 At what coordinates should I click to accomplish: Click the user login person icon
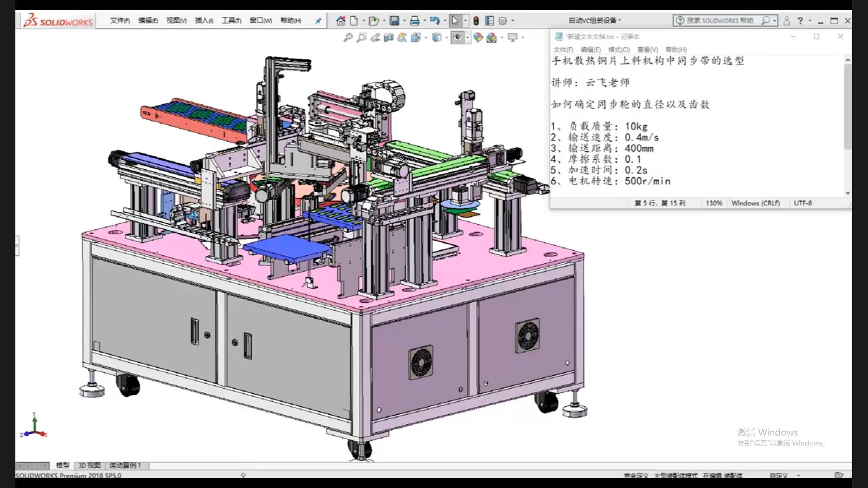(x=787, y=20)
